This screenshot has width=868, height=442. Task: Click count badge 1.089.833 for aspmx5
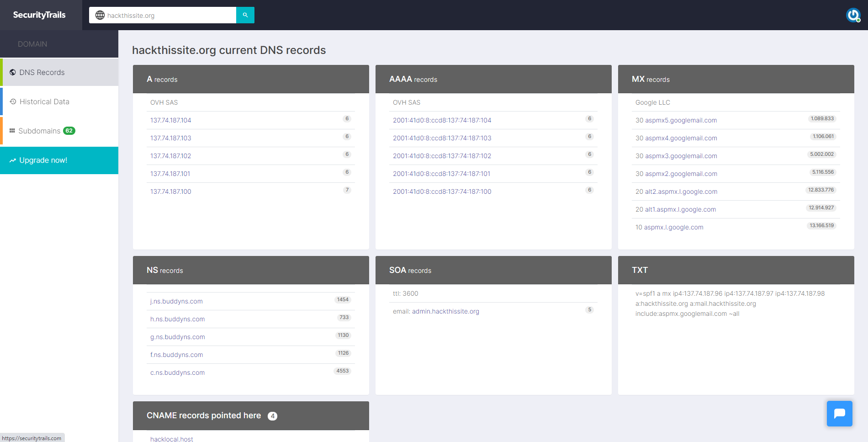822,119
